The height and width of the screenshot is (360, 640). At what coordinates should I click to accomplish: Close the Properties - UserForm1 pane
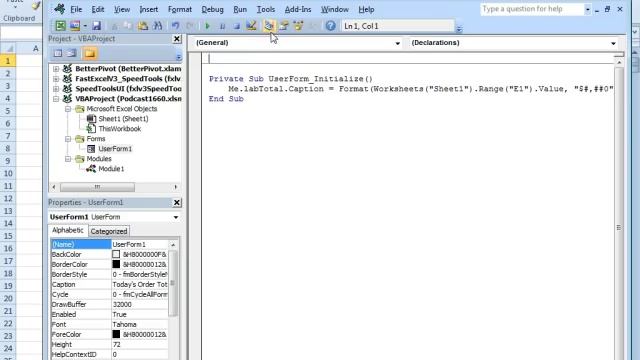[176, 202]
